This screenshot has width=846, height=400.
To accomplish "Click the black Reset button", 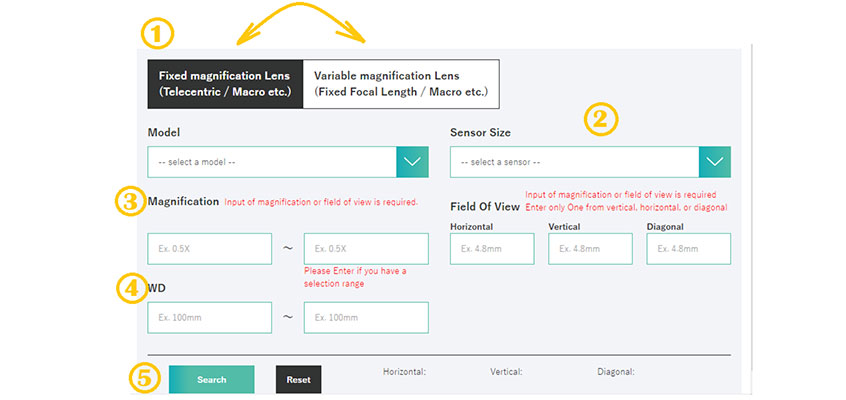I will coord(298,379).
